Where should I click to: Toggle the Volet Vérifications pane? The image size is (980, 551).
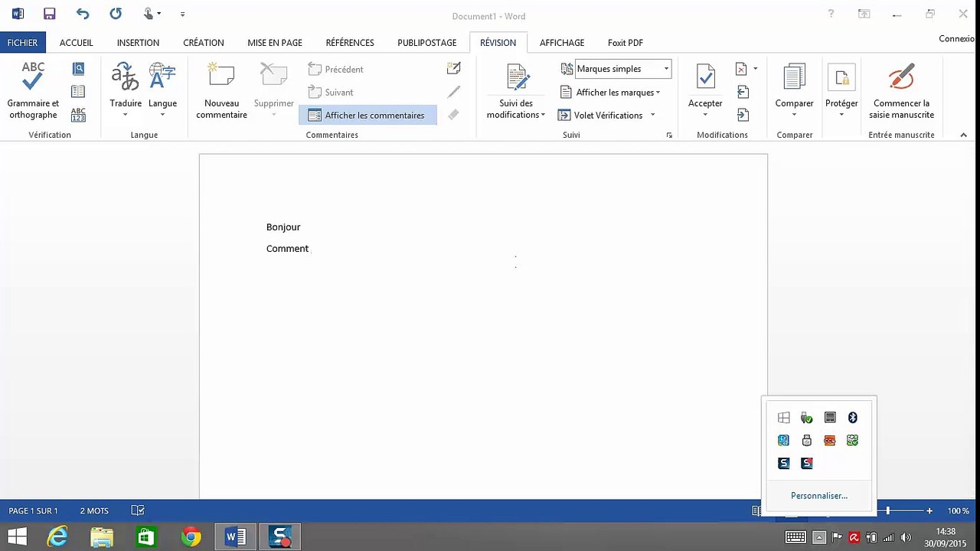[x=599, y=115]
